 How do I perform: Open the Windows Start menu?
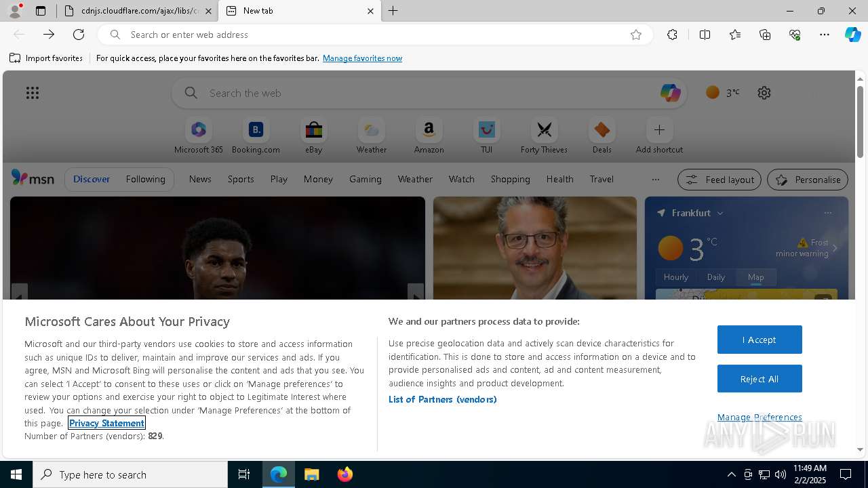[16, 474]
